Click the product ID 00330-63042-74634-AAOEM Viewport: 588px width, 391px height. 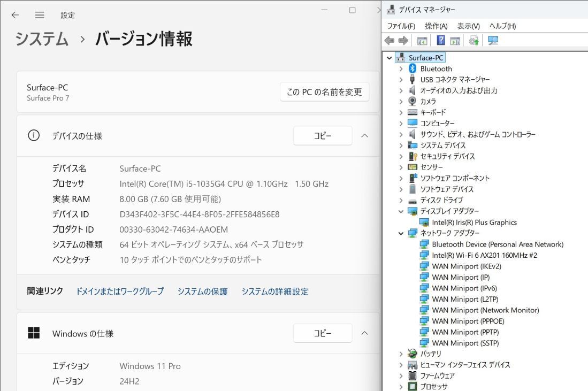point(174,229)
